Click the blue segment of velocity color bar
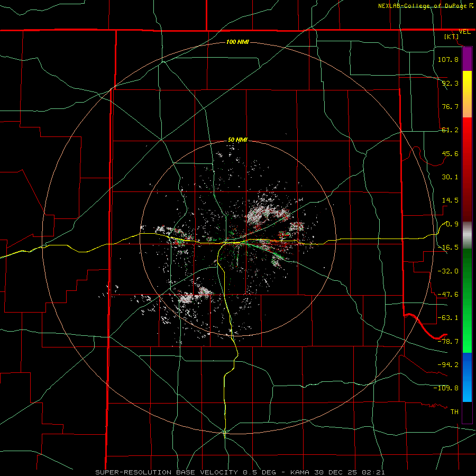The image size is (476, 476). (467, 377)
